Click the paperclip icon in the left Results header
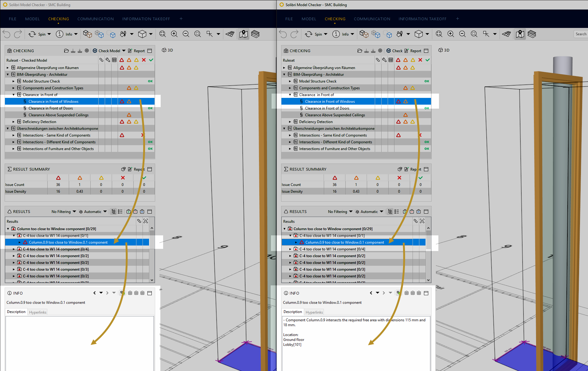The width and height of the screenshot is (588, 371). (x=139, y=221)
